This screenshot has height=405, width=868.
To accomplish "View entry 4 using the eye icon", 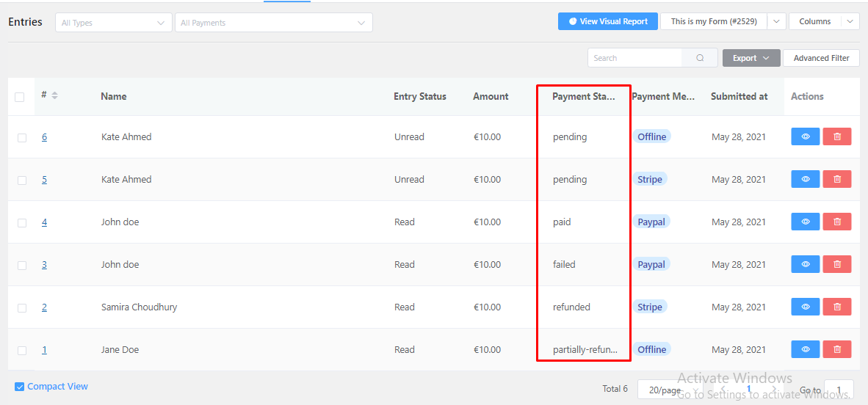I will [805, 222].
